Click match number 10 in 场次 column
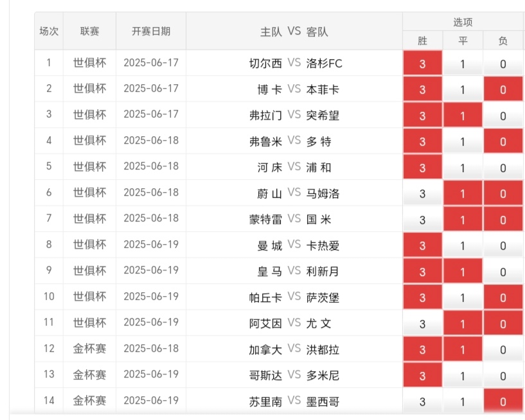 (x=49, y=296)
